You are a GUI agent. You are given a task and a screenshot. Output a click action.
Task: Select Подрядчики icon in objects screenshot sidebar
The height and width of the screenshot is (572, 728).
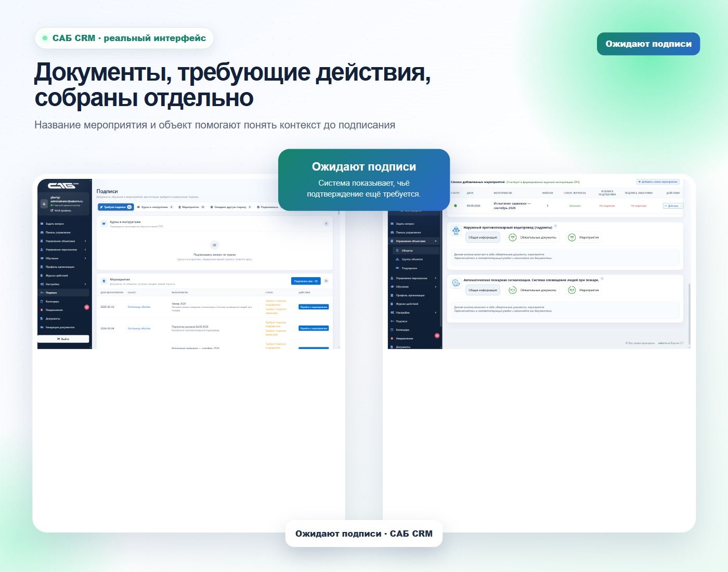click(398, 268)
